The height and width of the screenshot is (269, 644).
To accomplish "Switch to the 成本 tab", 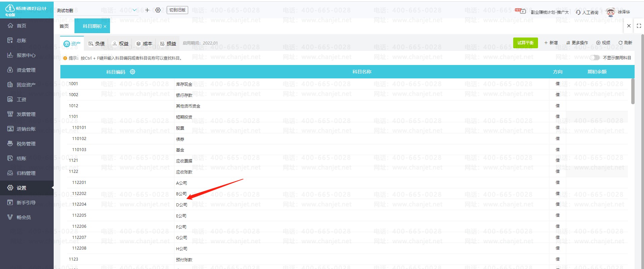I will (x=144, y=44).
